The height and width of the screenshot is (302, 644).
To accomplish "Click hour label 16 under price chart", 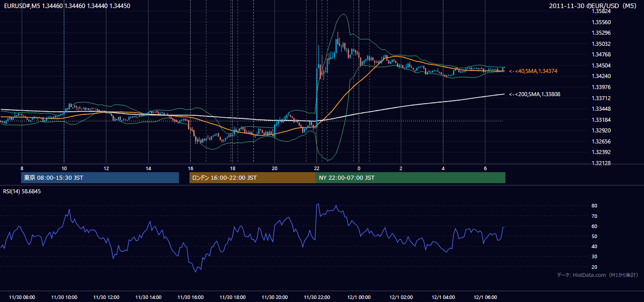I will (190, 168).
